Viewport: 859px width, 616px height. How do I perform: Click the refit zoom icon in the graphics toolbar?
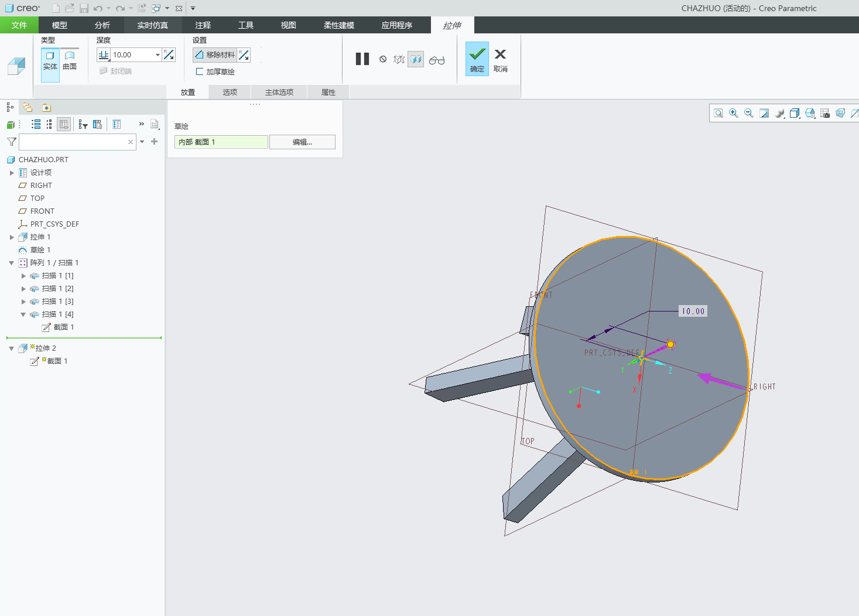point(718,113)
